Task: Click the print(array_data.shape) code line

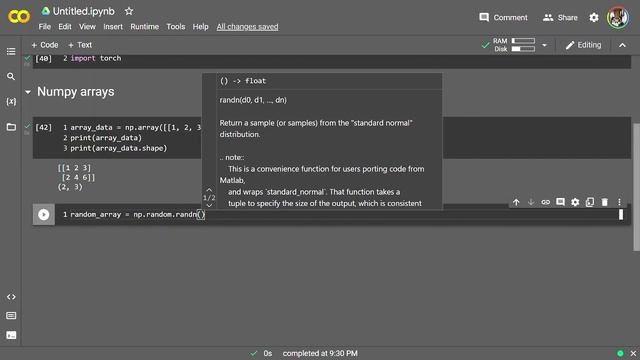Action: [x=118, y=148]
